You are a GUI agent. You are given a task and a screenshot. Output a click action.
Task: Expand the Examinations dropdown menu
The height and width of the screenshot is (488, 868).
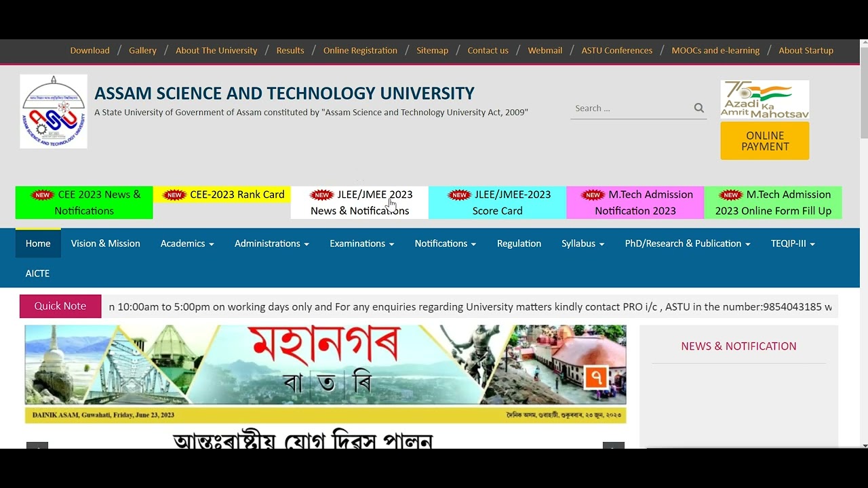click(361, 243)
